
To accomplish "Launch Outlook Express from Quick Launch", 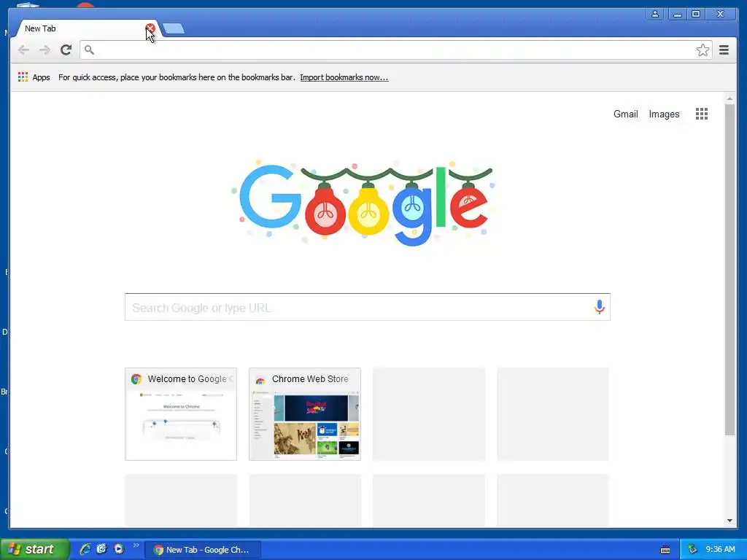I will [x=101, y=549].
